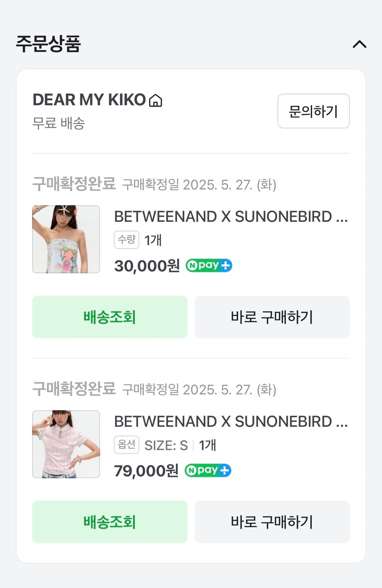
Task: Click the Npay plus badge beside 79,000원
Action: point(208,470)
